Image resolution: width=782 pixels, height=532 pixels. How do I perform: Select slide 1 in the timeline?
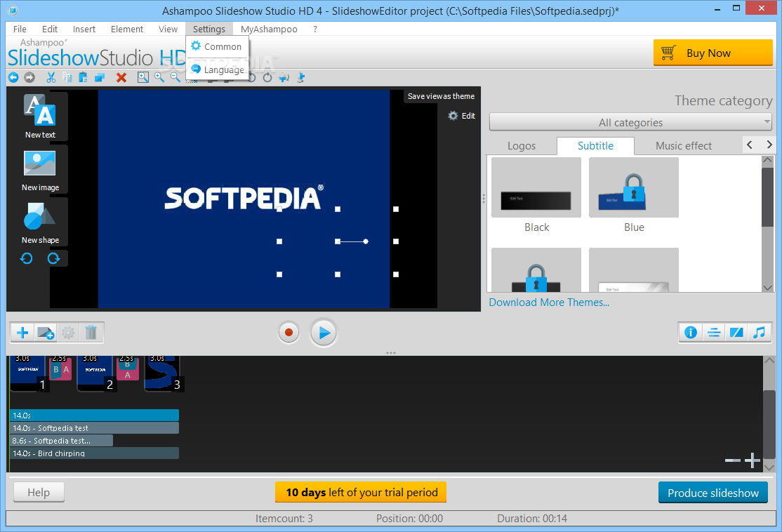point(28,373)
